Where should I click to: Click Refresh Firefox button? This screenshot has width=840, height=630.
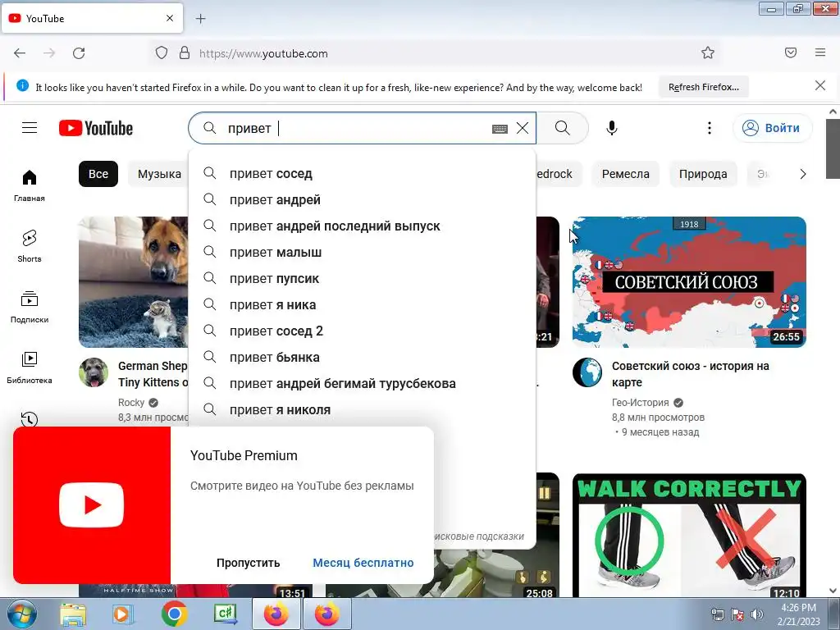pos(703,87)
